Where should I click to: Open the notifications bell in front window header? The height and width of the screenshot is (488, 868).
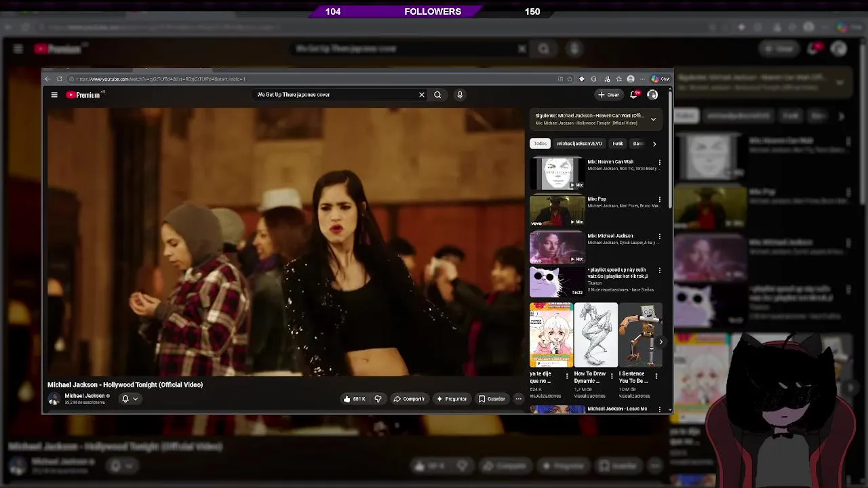(634, 95)
